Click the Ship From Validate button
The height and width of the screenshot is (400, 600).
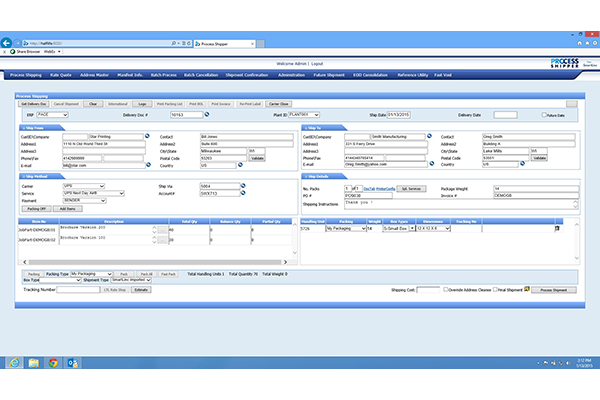click(x=257, y=158)
